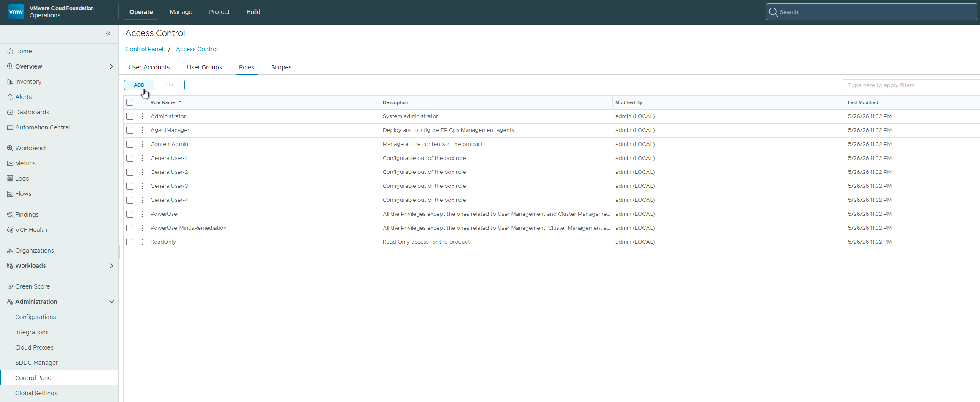
Task: Follow the Access Control breadcrumb link
Action: [197, 49]
